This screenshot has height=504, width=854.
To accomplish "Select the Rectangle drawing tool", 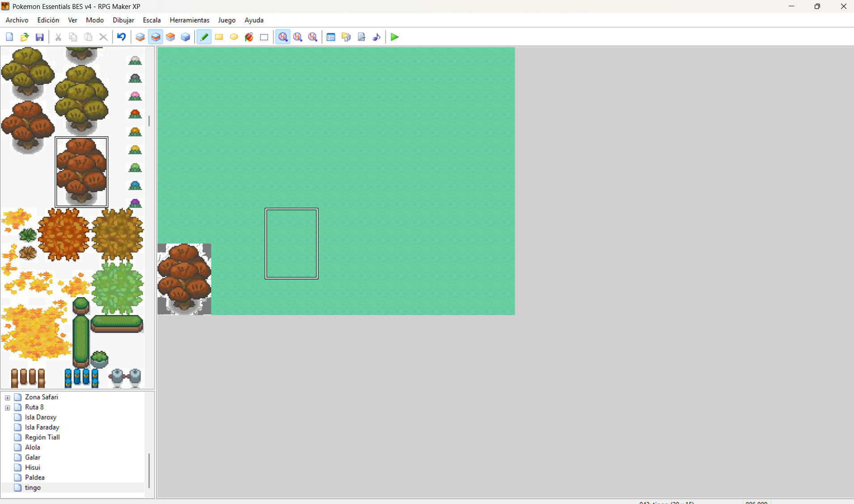I will [x=219, y=37].
